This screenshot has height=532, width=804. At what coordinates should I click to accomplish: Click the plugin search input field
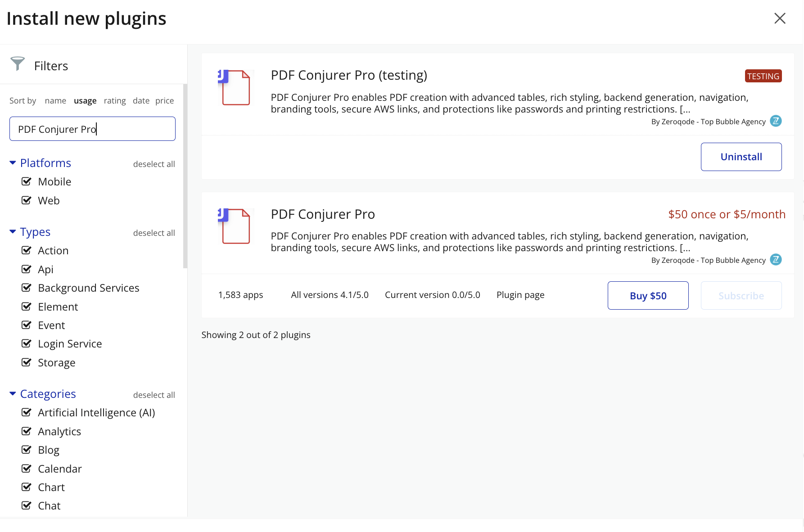[x=92, y=129]
